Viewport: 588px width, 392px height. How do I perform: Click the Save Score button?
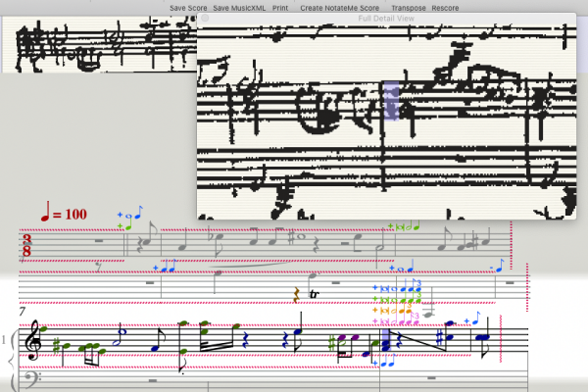[188, 8]
